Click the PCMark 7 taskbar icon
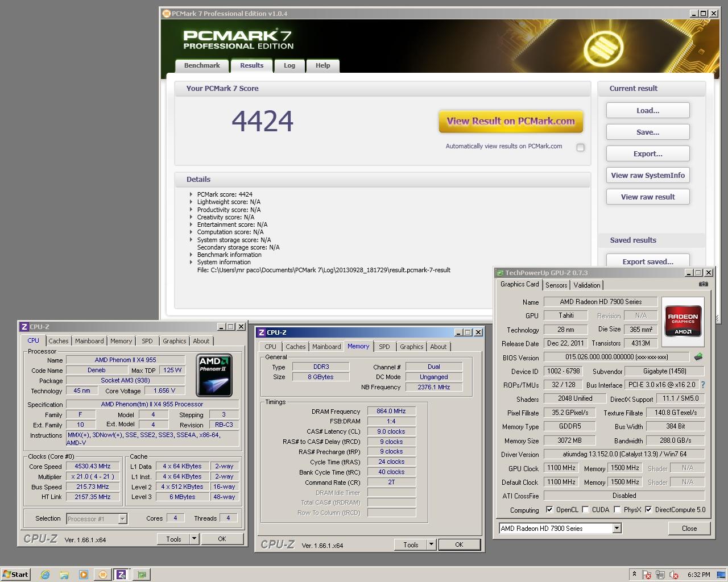Screen dimensions: 728x582 pyautogui.click(x=102, y=575)
